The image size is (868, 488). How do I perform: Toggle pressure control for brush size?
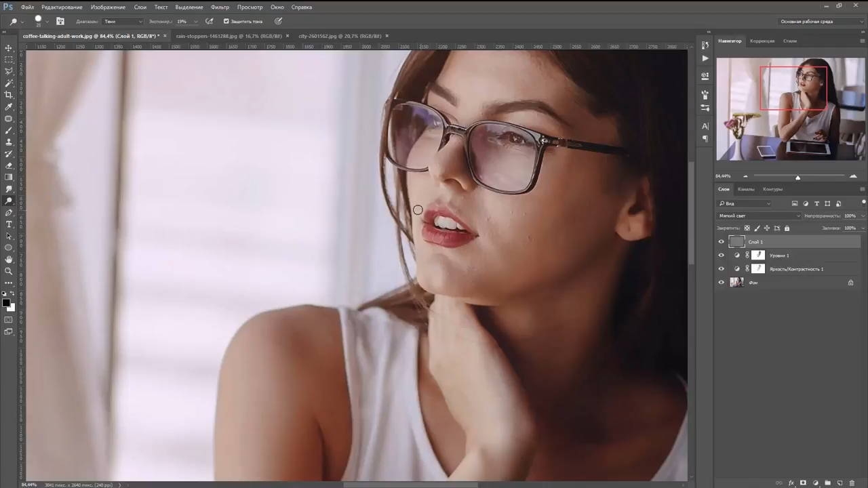(278, 21)
